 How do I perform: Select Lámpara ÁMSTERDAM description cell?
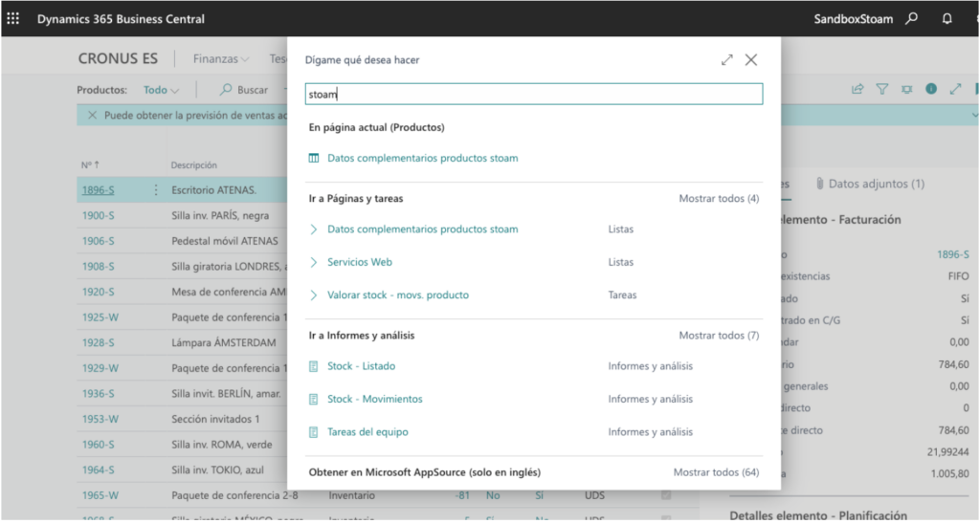point(224,343)
